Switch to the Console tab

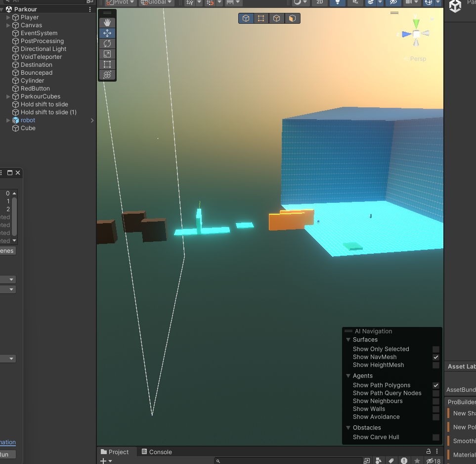tap(157, 452)
